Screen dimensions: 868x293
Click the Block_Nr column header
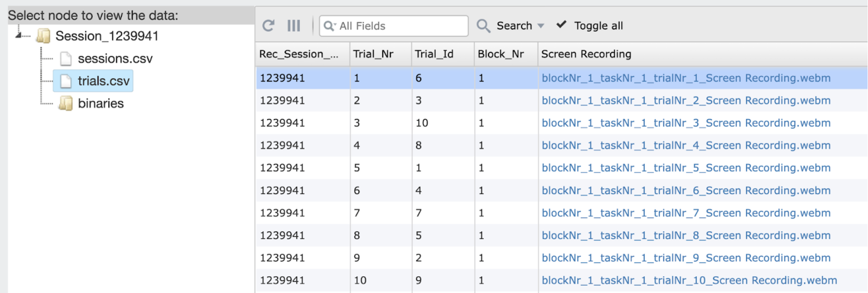(500, 54)
